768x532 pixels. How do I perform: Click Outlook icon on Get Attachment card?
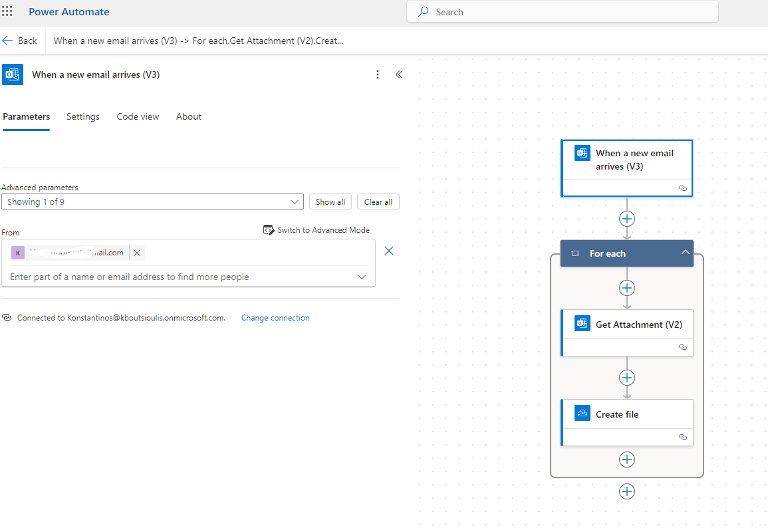(x=582, y=323)
